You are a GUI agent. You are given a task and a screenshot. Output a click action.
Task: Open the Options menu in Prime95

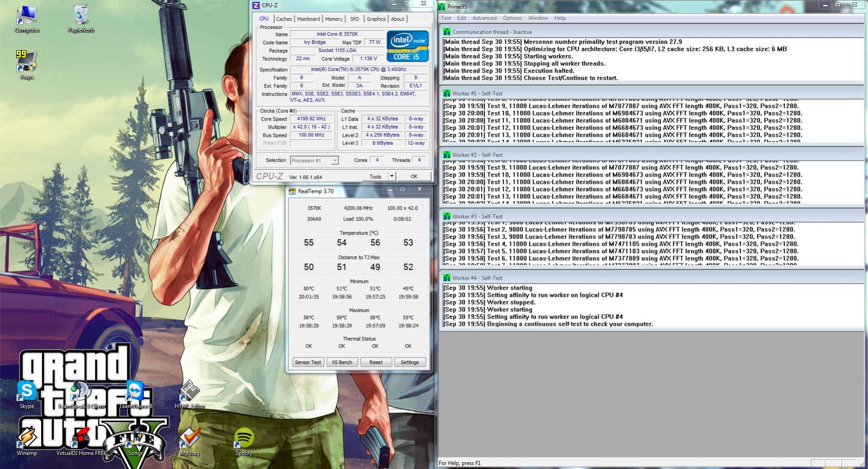click(x=512, y=18)
